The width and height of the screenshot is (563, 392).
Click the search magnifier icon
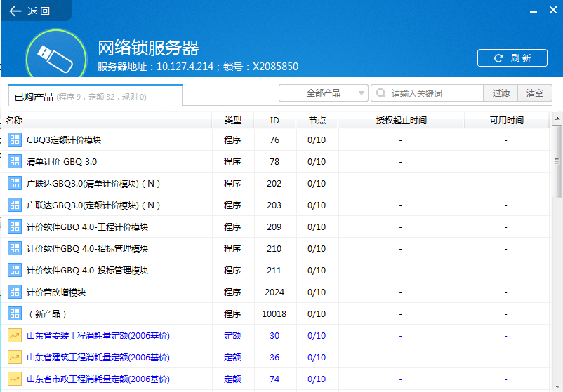click(380, 93)
